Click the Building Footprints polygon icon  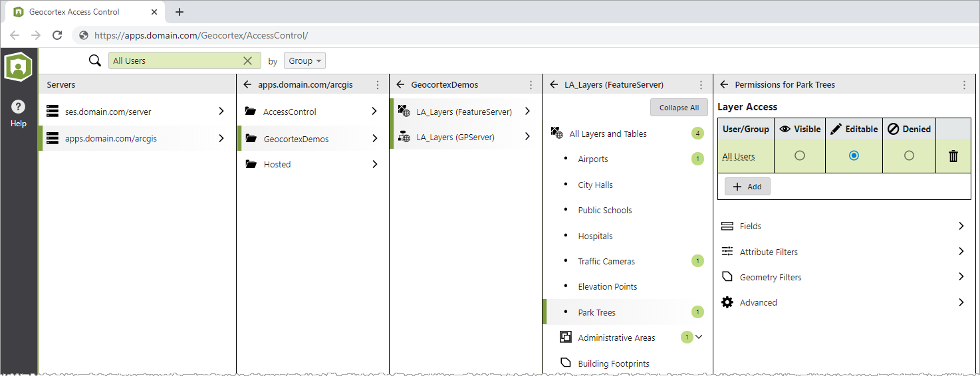pos(566,363)
